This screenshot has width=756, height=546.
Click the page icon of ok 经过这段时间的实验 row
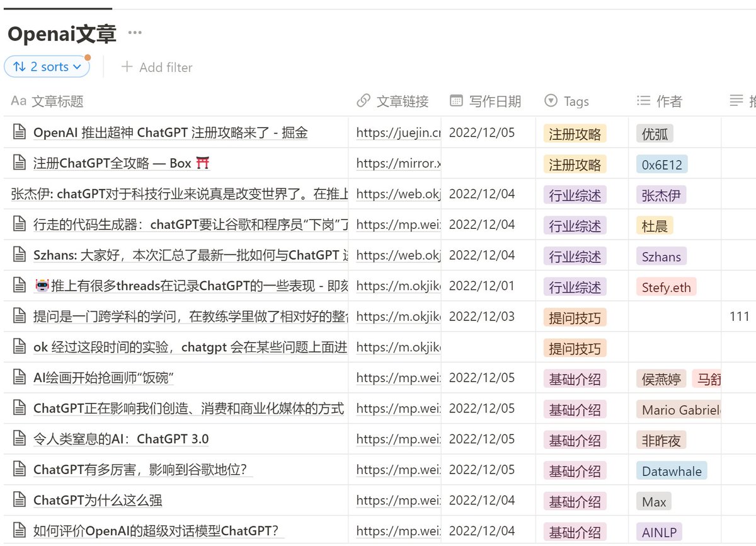(20, 347)
